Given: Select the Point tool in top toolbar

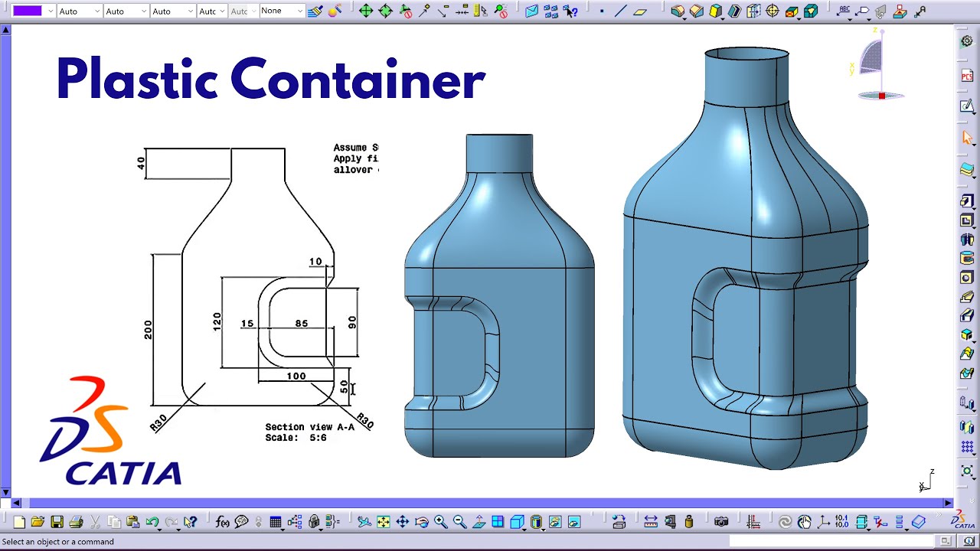Looking at the screenshot, I should pos(602,11).
